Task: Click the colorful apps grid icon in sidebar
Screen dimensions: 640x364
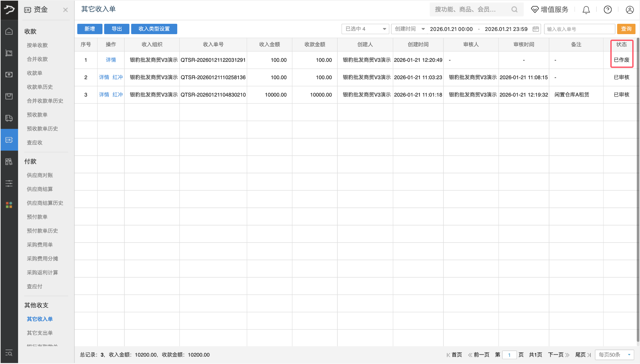Action: 9,204
